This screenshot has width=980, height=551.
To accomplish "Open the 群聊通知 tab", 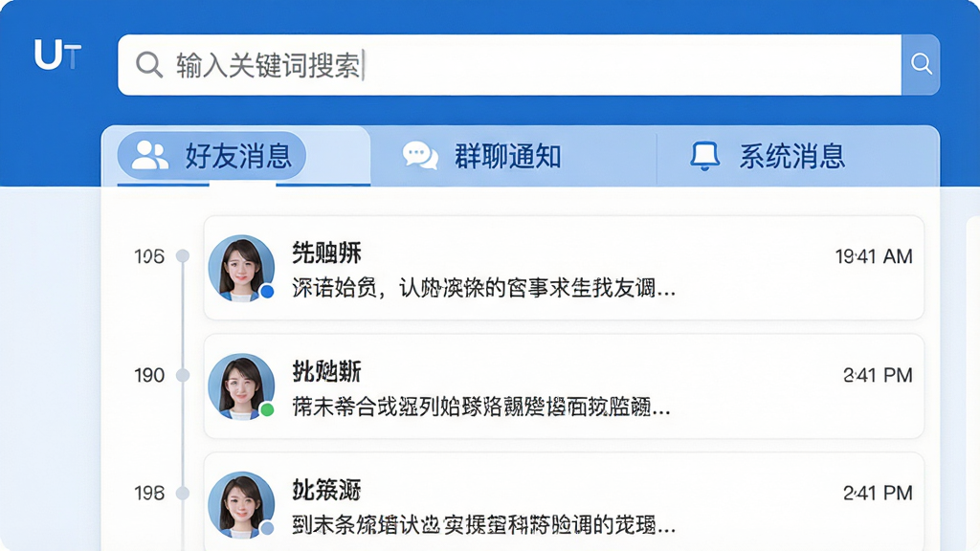I will tap(513, 156).
